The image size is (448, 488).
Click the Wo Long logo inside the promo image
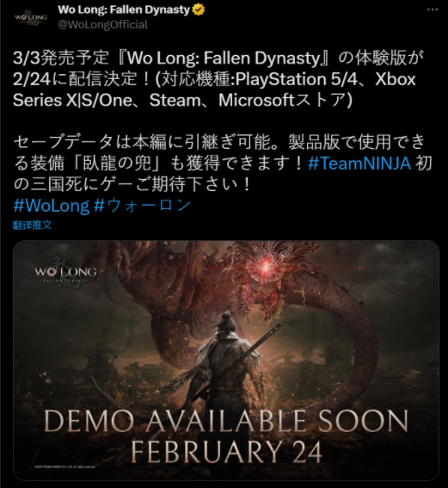click(65, 272)
